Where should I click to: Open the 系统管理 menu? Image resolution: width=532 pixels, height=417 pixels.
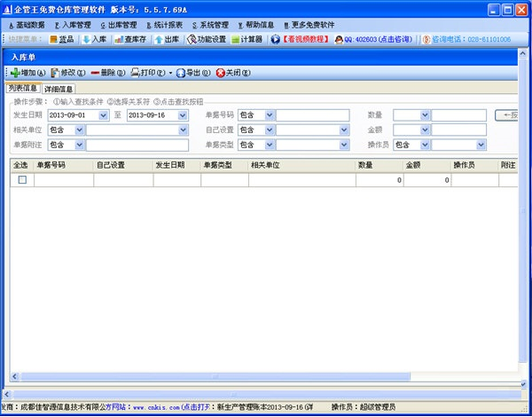210,25
